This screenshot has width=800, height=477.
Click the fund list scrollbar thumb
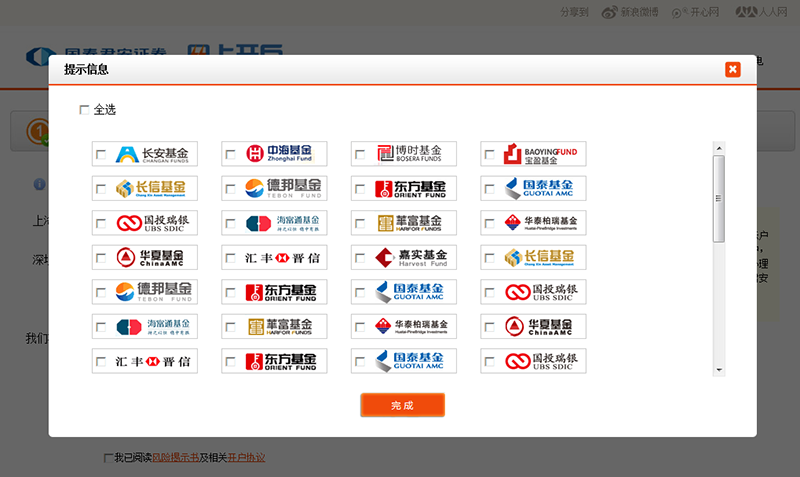tap(718, 198)
